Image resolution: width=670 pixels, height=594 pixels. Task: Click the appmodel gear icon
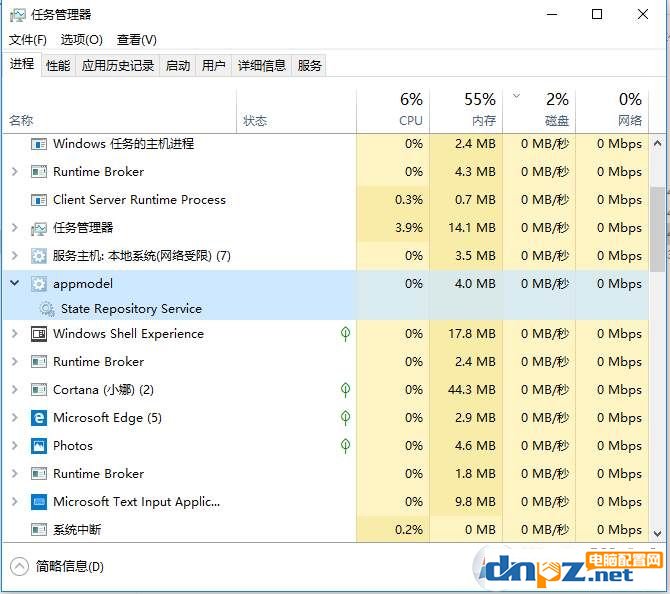tap(38, 284)
